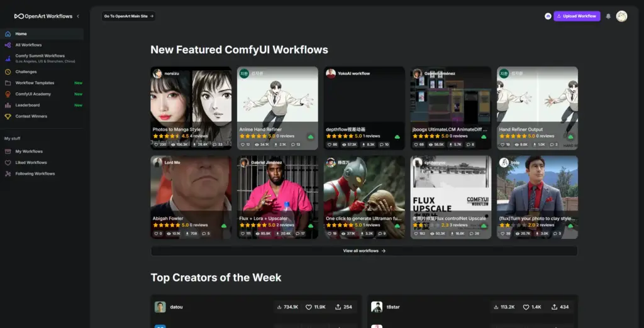Click heart icon on clay style card
The width and height of the screenshot is (644, 328).
pos(502,234)
